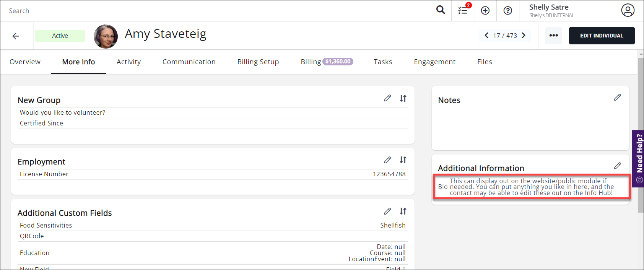Open the Billing Setup tab

[x=258, y=62]
